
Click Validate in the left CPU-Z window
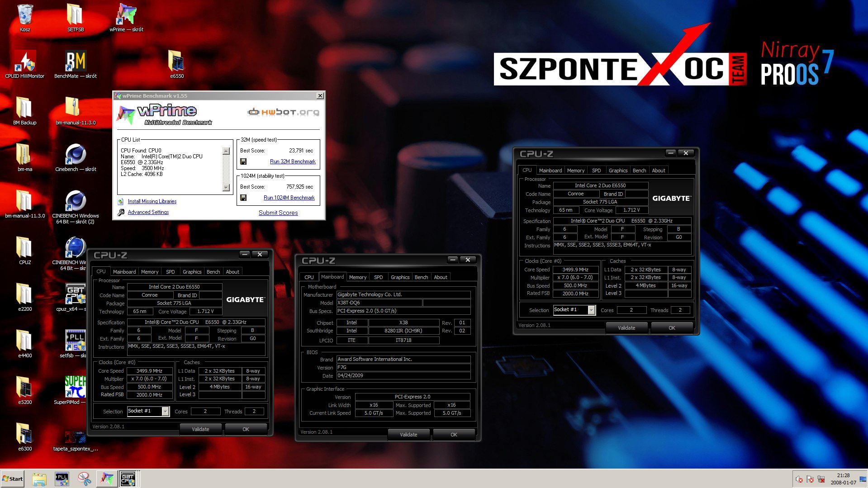[200, 429]
